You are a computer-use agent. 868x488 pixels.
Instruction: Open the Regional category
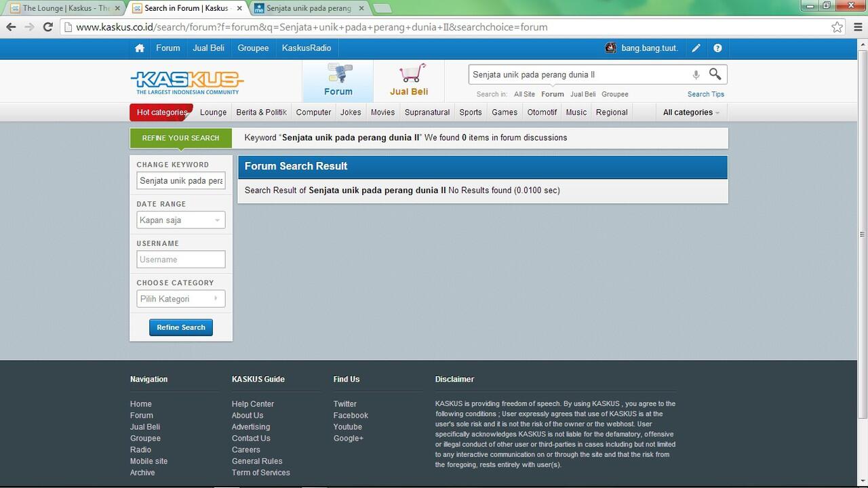pyautogui.click(x=612, y=113)
